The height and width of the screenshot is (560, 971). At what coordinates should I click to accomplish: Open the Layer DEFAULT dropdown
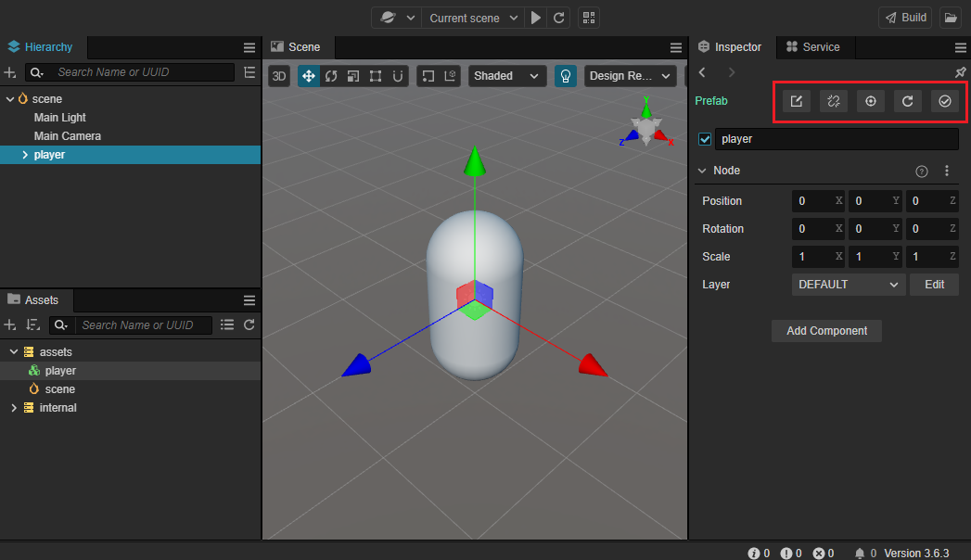848,285
